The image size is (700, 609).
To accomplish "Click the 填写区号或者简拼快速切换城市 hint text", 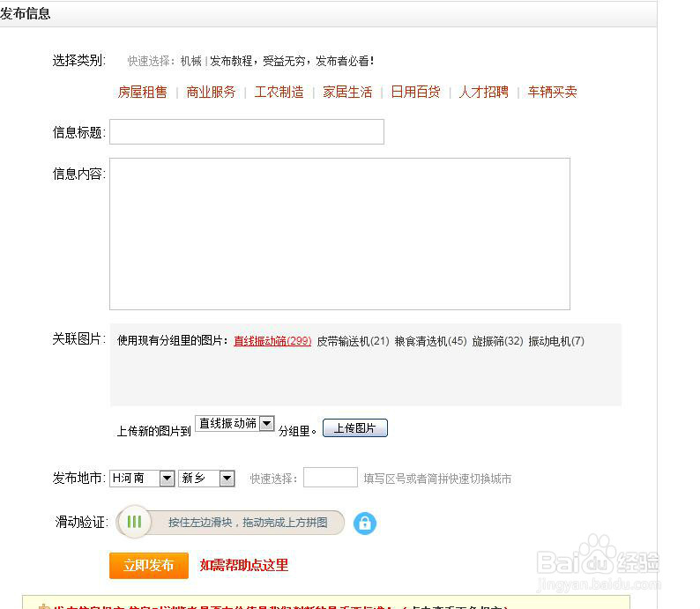I will (437, 479).
